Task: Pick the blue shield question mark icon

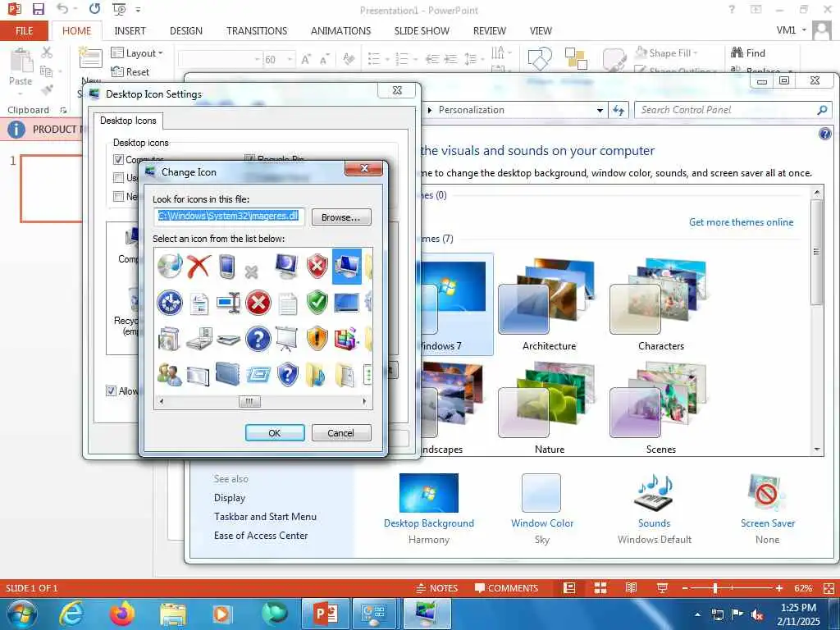Action: coord(288,374)
